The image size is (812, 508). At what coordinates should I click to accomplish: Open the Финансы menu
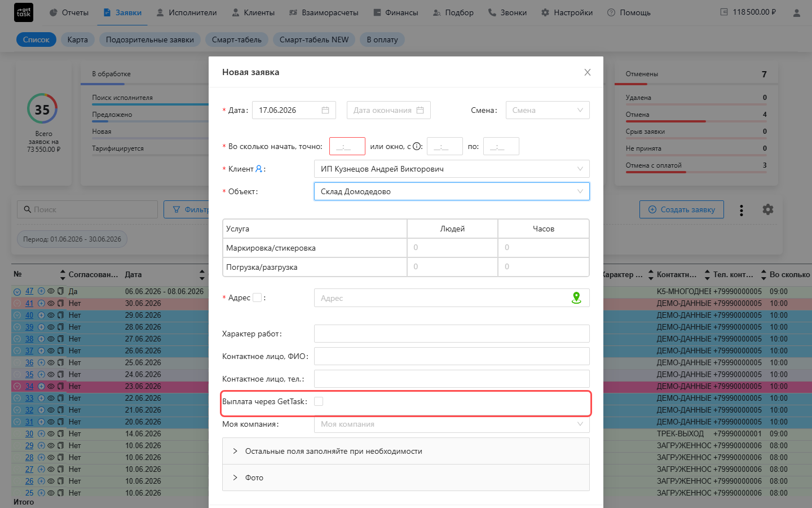pyautogui.click(x=395, y=12)
